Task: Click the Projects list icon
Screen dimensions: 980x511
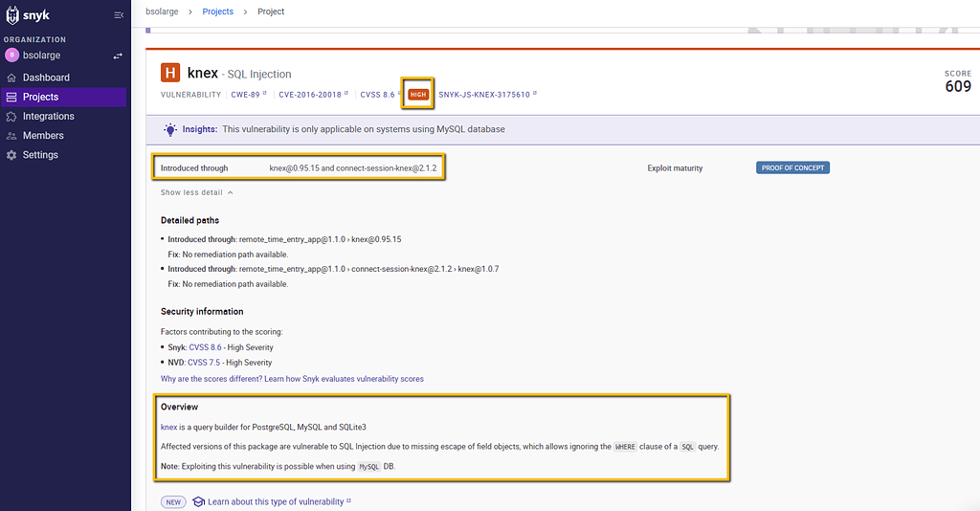Action: tap(11, 97)
